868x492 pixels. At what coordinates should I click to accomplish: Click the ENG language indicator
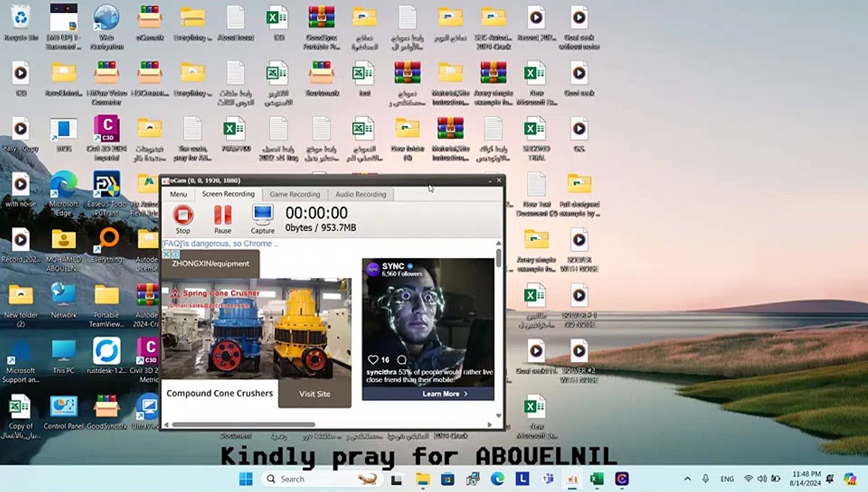pos(727,479)
